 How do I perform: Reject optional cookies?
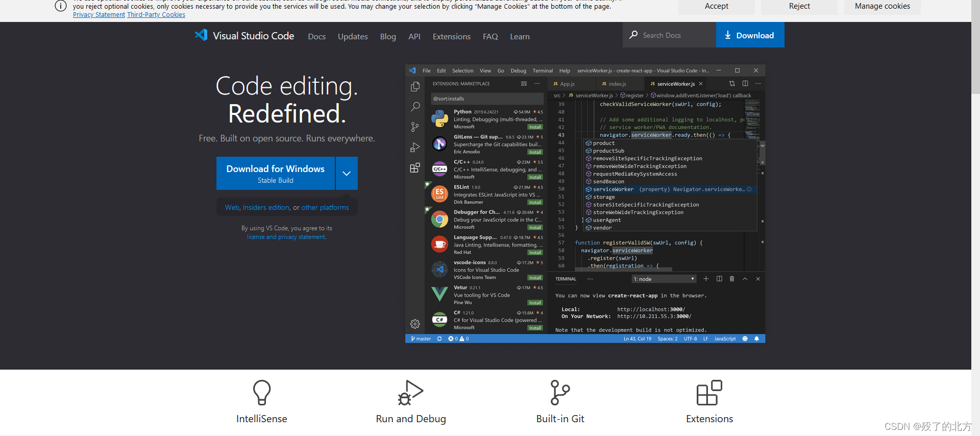[x=799, y=6]
